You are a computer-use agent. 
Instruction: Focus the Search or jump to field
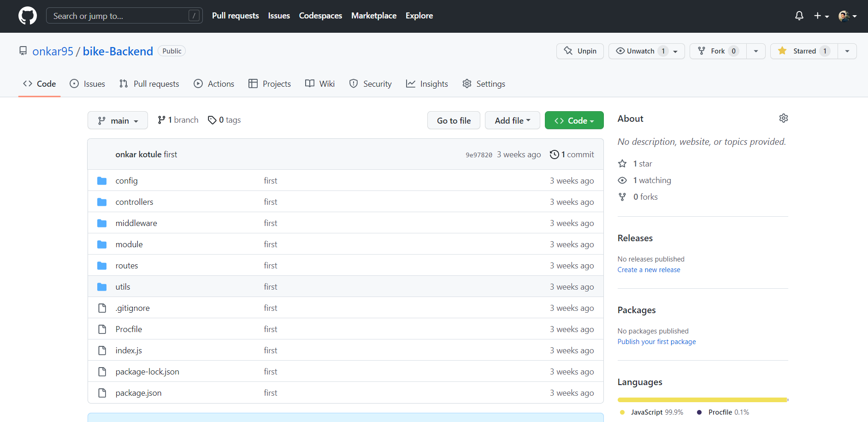coord(124,16)
